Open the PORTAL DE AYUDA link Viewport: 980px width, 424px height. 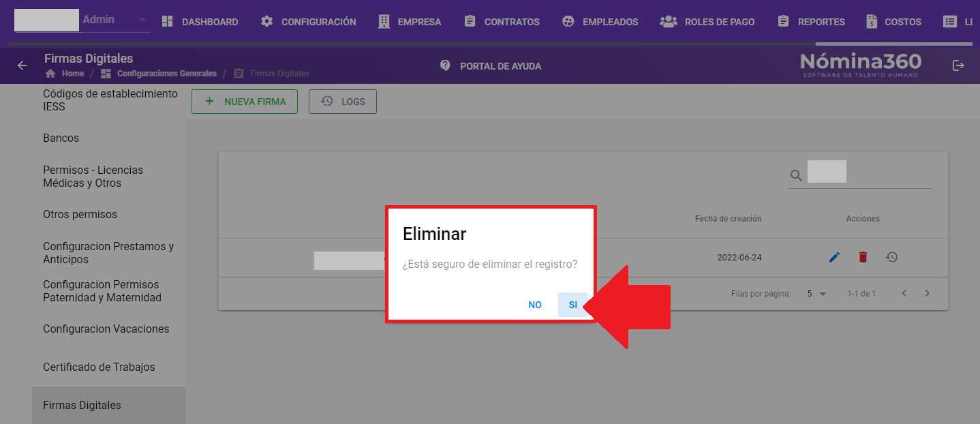(500, 66)
